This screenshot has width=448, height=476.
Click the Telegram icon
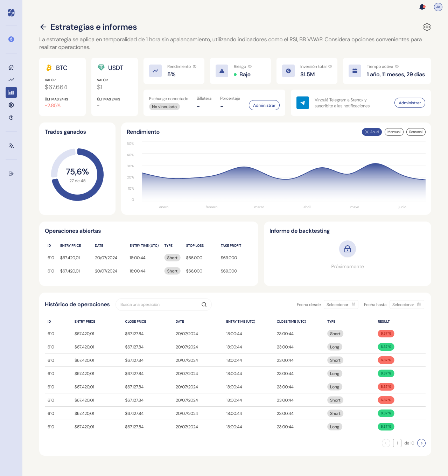click(x=303, y=103)
